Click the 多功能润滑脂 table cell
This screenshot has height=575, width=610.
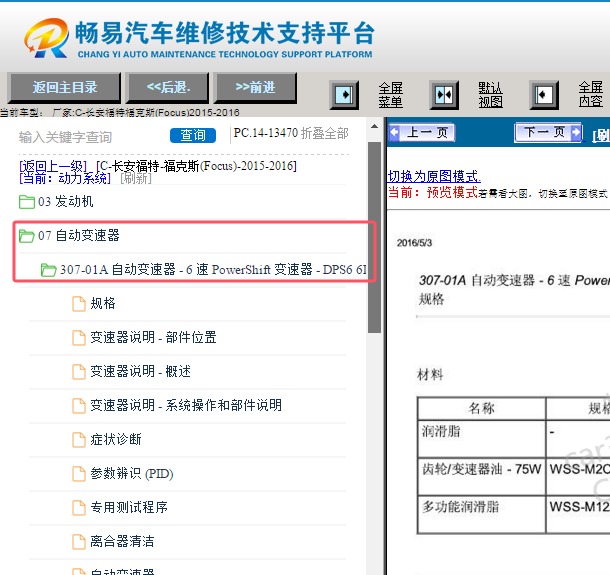[x=481, y=514]
